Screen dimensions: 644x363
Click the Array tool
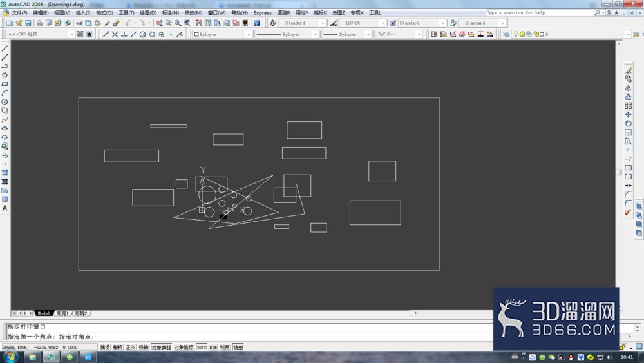point(629,106)
